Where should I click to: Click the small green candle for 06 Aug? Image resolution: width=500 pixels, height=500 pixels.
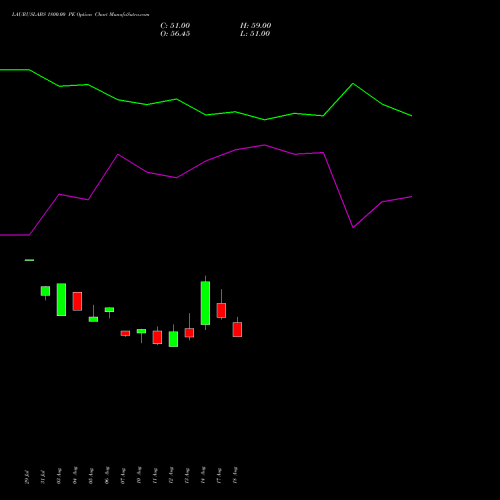click(109, 310)
